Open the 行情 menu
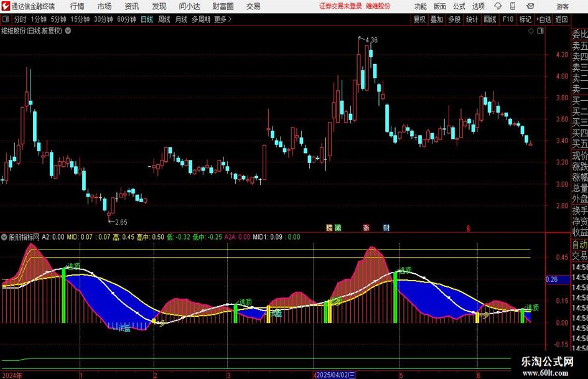The height and width of the screenshot is (379, 588). 77,6
